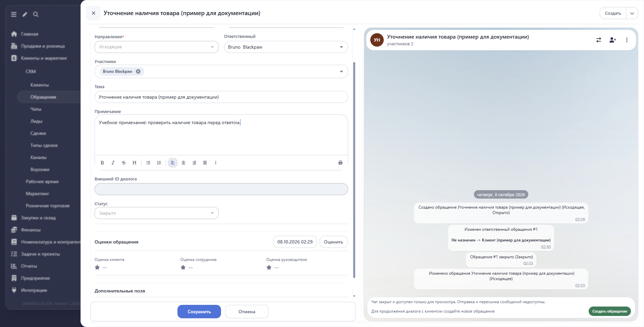Open the sidebar search
644x327 pixels.
(36, 14)
